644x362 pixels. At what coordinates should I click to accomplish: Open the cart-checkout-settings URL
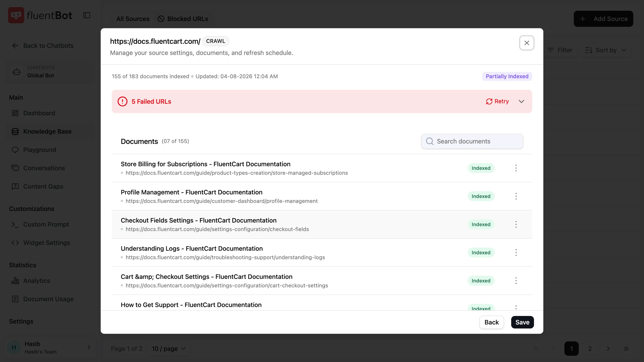tap(227, 286)
